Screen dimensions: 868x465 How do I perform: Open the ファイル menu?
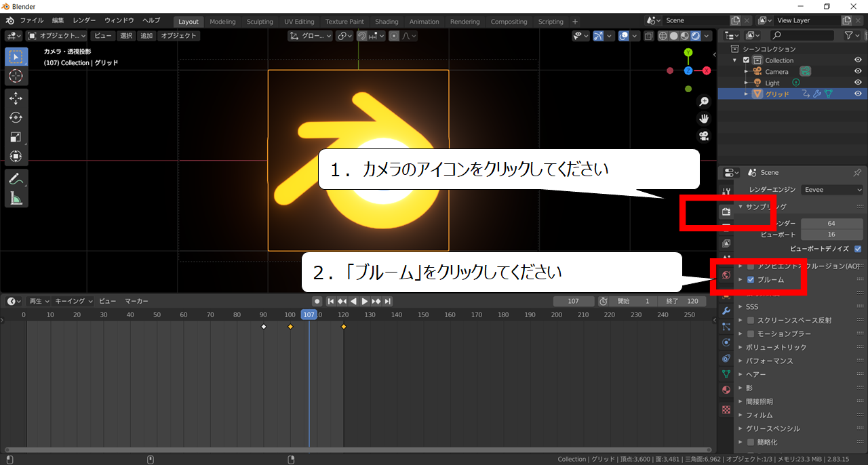point(32,21)
